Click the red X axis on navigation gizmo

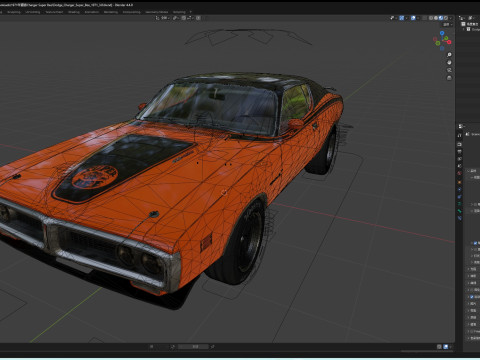[x=449, y=42]
